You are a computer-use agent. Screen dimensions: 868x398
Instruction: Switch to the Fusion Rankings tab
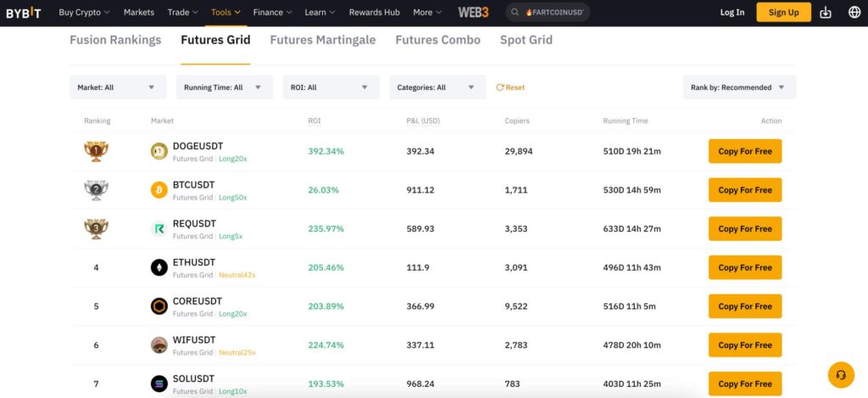pos(115,40)
